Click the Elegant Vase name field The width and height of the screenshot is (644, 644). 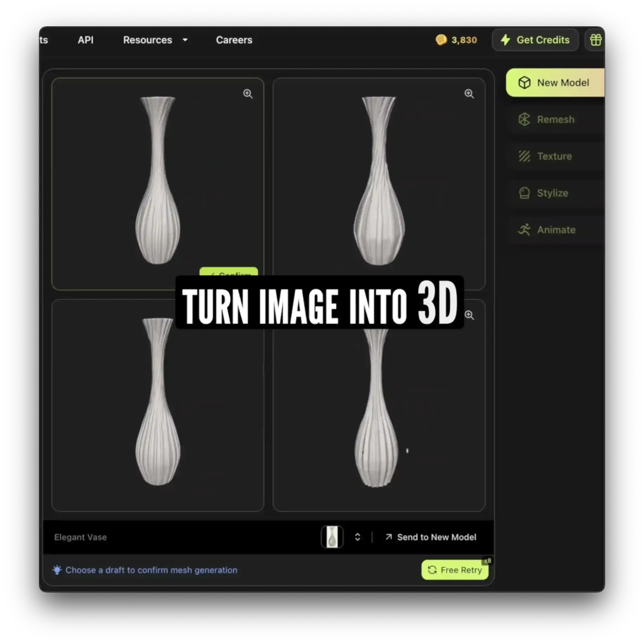(80, 537)
